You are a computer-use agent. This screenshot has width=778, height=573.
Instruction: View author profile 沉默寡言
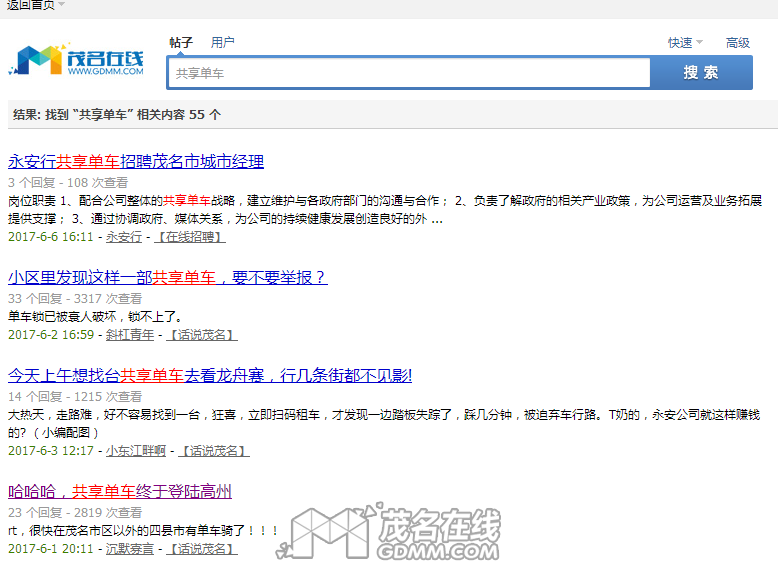[130, 549]
